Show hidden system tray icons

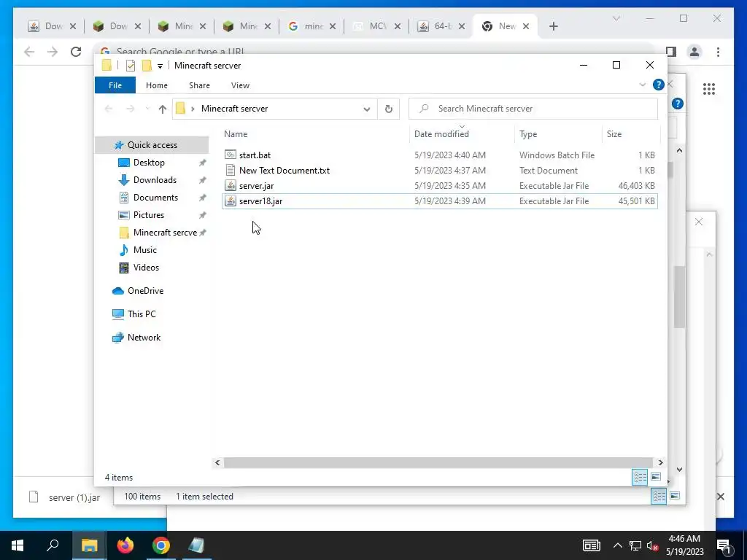point(617,545)
